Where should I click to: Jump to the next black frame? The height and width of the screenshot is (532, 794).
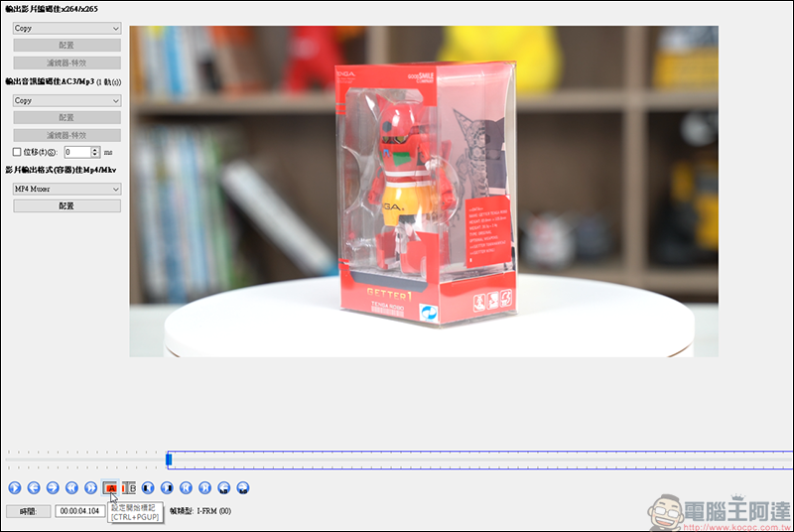167,488
